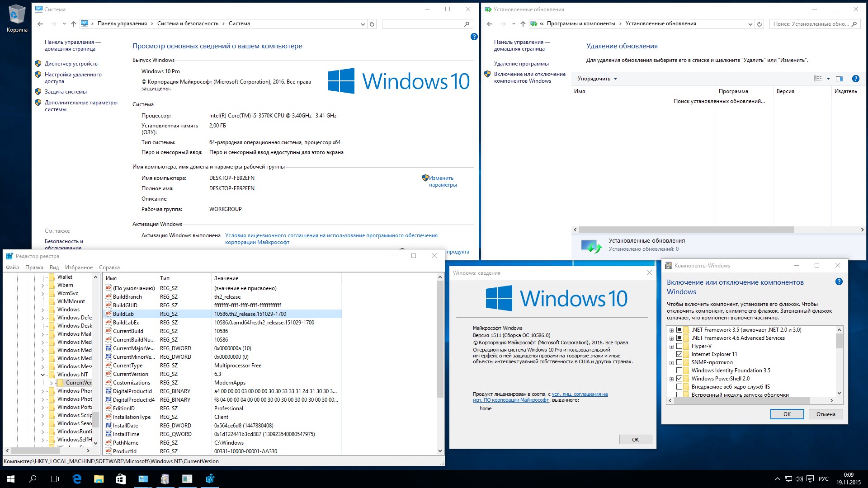Viewport: 868px width, 488px height.
Task: Toggle .NET Framework 3.5 checkbox
Action: click(679, 330)
